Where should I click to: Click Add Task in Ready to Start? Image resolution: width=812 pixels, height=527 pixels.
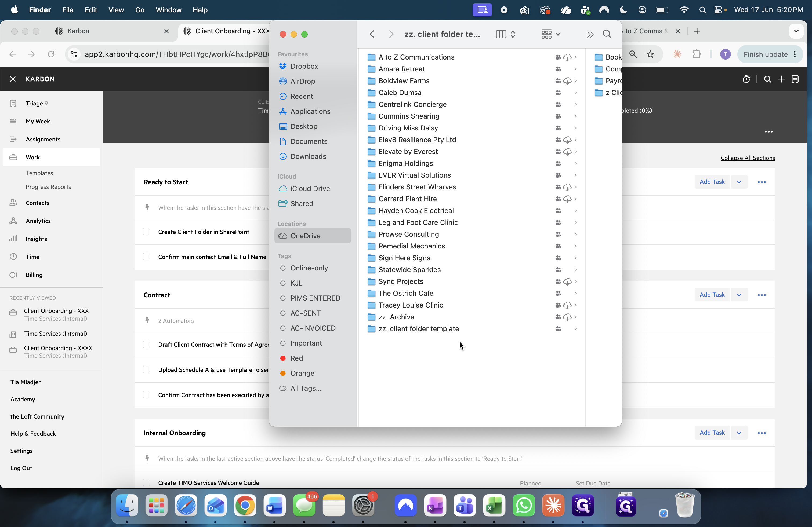coord(712,182)
